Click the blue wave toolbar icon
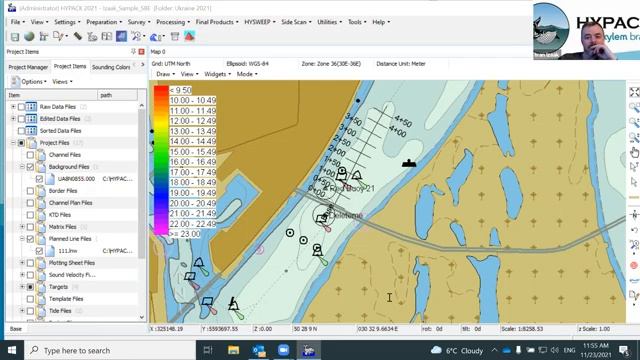 pyautogui.click(x=156, y=37)
